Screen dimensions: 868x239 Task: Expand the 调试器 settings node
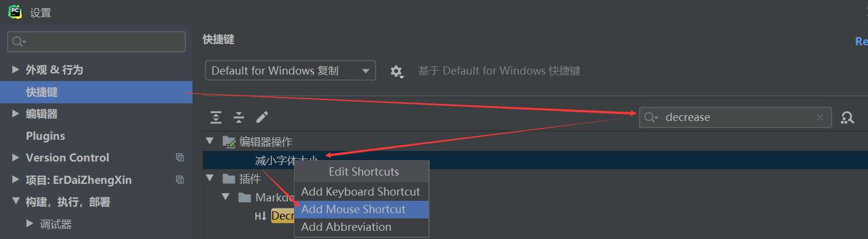click(30, 224)
